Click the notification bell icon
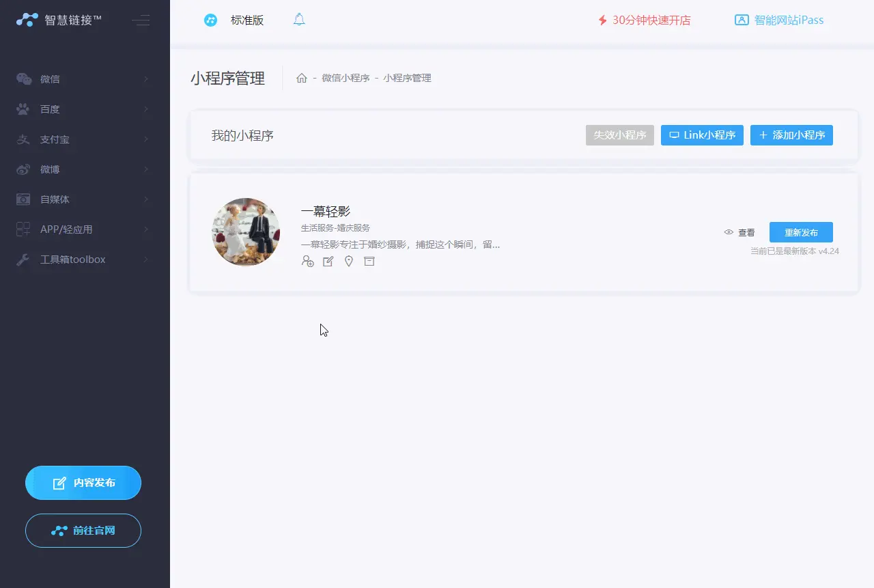874x588 pixels. (299, 20)
